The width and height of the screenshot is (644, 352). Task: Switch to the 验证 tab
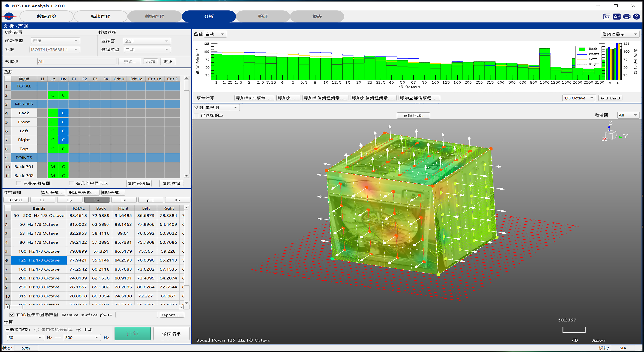pyautogui.click(x=263, y=16)
